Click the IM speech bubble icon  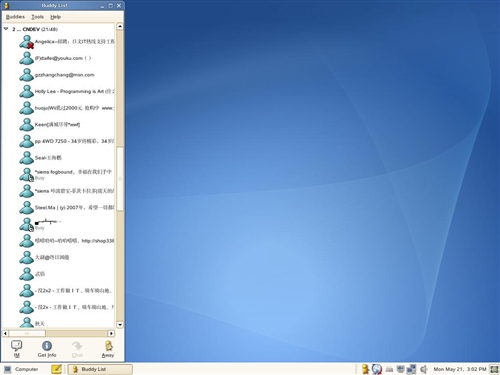[16, 345]
